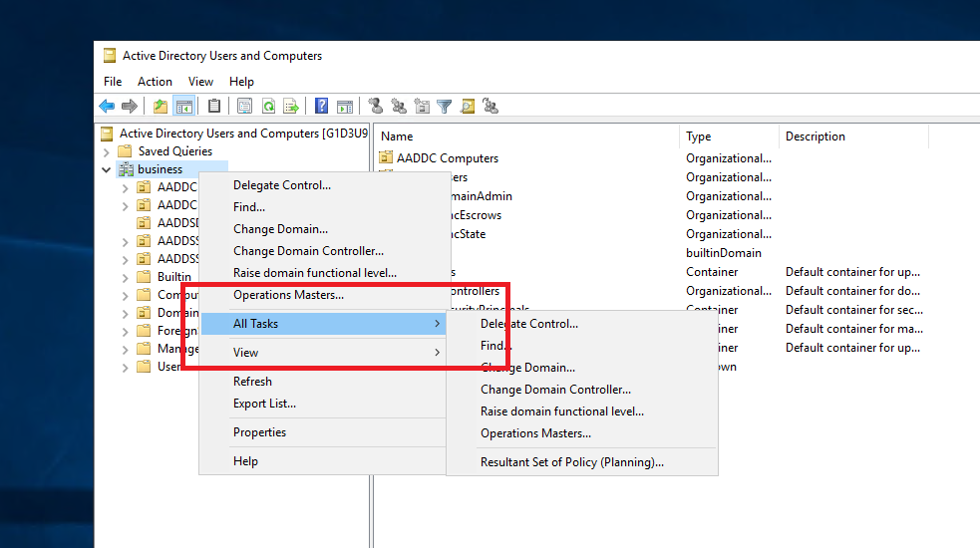Click the create new group toolbar icon

pos(399,107)
